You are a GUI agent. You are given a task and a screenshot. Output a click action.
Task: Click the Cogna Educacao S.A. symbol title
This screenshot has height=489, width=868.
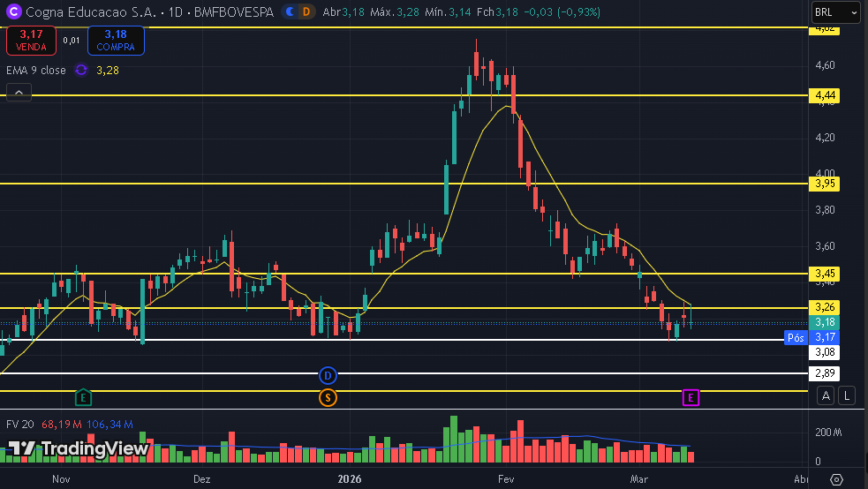[91, 12]
